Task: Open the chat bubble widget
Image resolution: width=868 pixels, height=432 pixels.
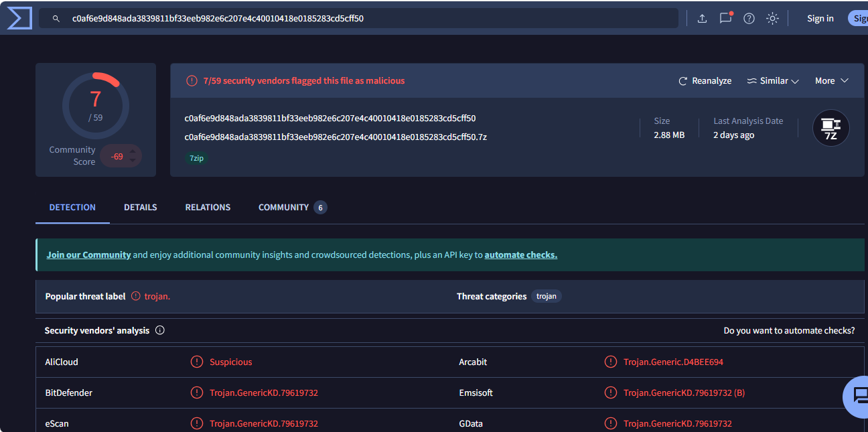Action: pos(858,397)
